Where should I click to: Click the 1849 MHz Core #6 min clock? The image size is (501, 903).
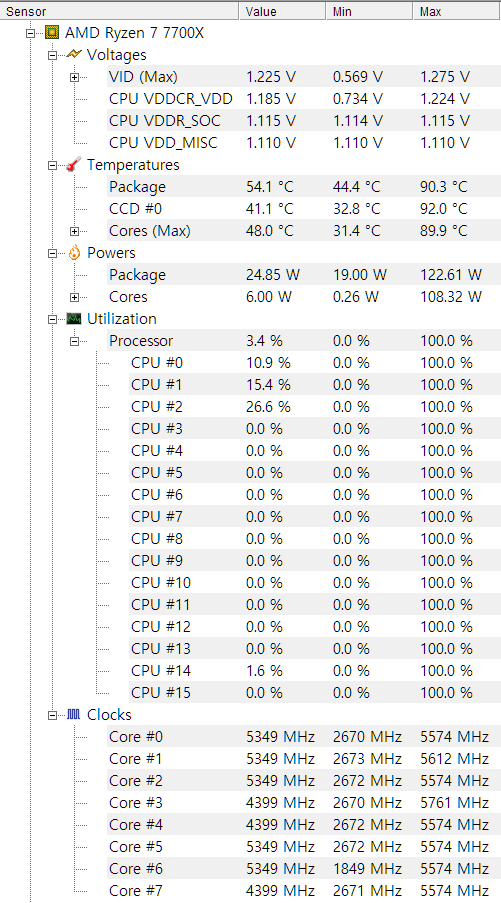coord(367,868)
